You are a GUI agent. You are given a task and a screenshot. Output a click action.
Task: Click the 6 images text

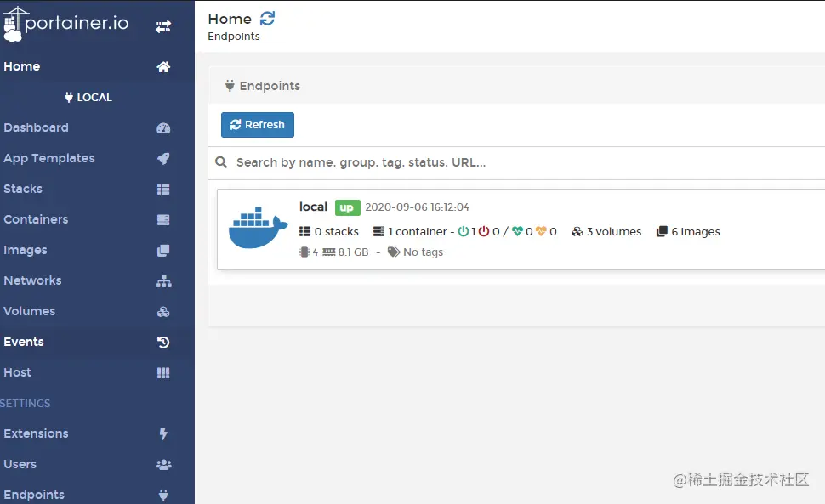tap(696, 232)
